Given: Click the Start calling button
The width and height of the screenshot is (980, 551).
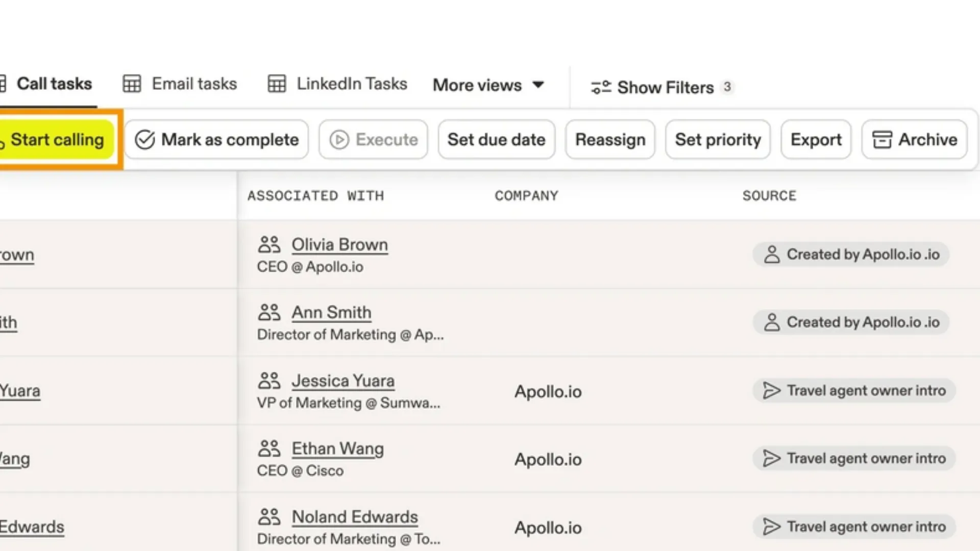Looking at the screenshot, I should pyautogui.click(x=56, y=139).
